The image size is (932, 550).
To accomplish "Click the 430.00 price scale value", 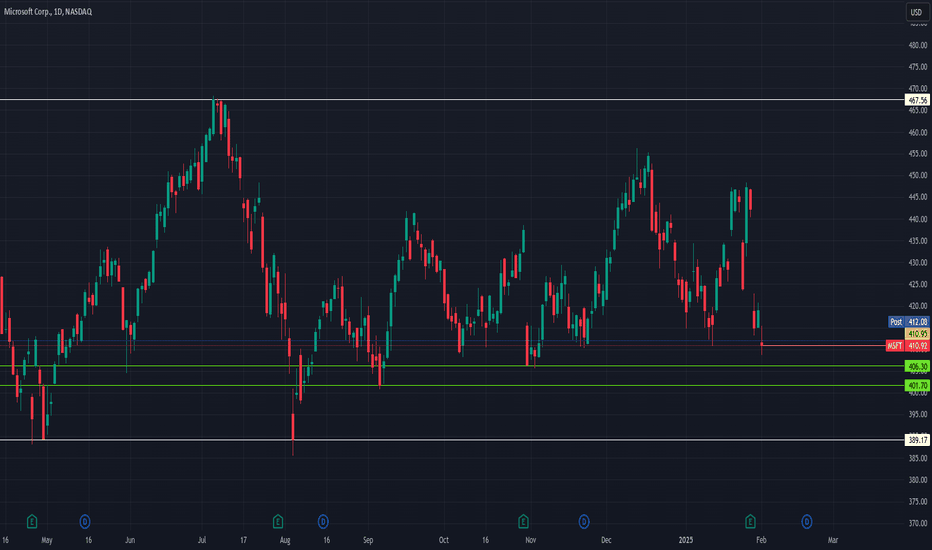I will 918,263.
